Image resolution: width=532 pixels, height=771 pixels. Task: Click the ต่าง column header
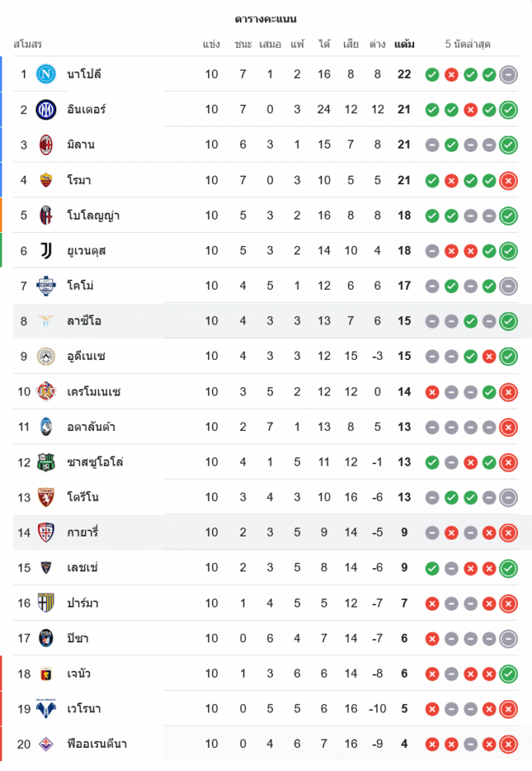tap(377, 44)
